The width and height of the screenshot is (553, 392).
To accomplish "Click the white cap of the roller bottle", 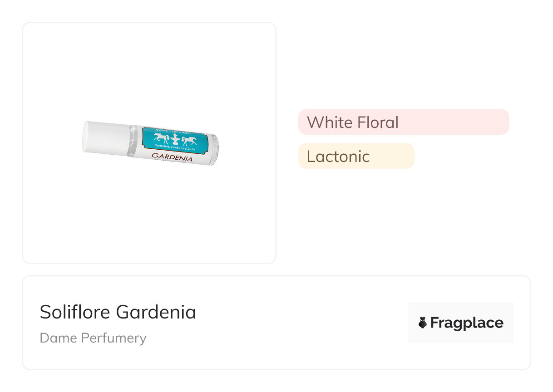I will [104, 137].
